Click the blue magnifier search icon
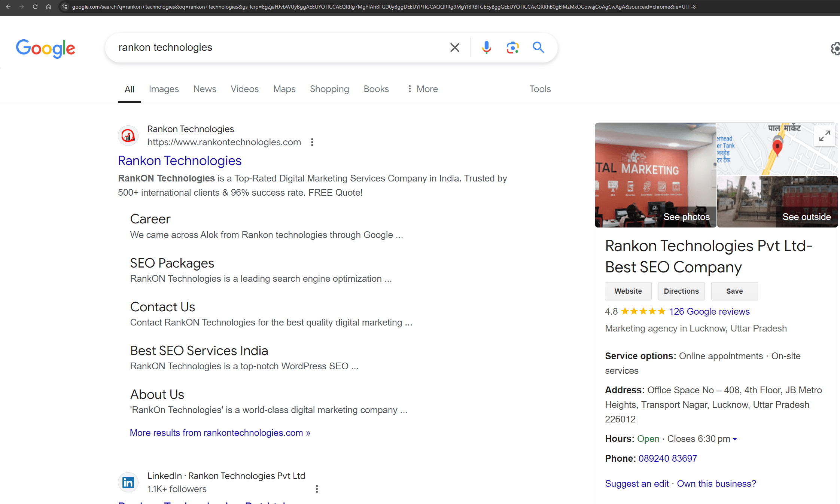This screenshot has height=504, width=840. 538,48
